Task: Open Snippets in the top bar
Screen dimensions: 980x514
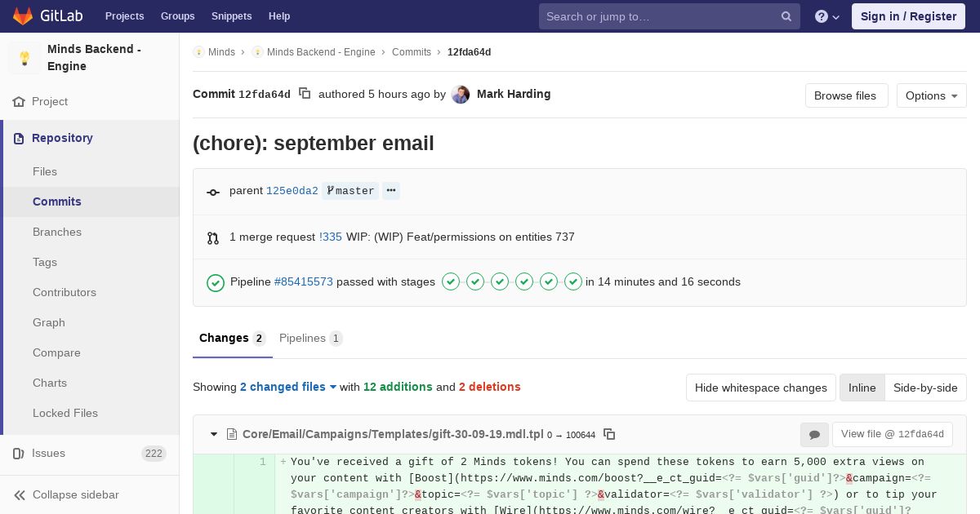Action: [232, 16]
